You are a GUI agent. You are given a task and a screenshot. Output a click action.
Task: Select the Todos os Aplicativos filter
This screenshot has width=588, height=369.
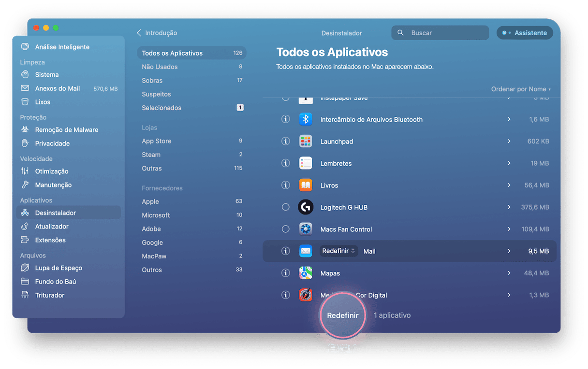[191, 53]
